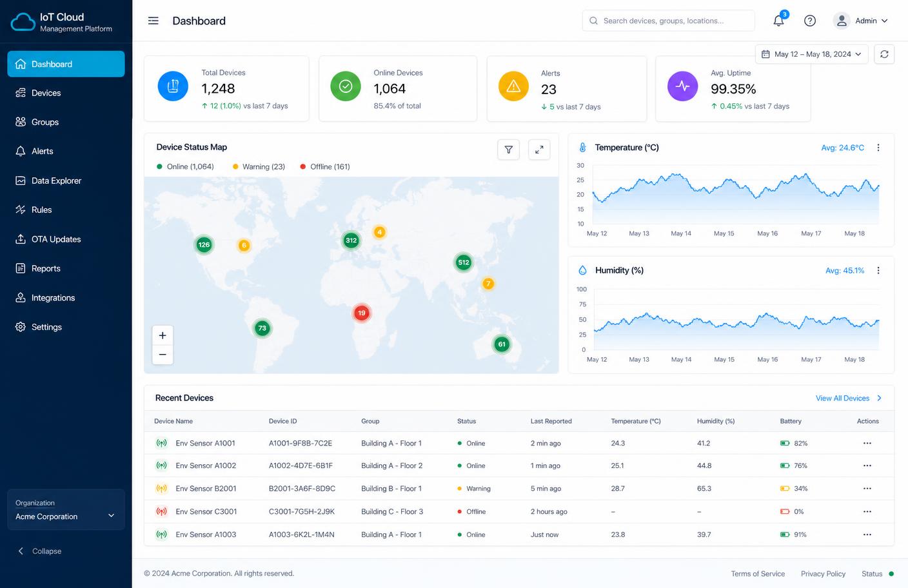This screenshot has width=908, height=588.
Task: Open actions for Env Sensor C3001
Action: (867, 511)
